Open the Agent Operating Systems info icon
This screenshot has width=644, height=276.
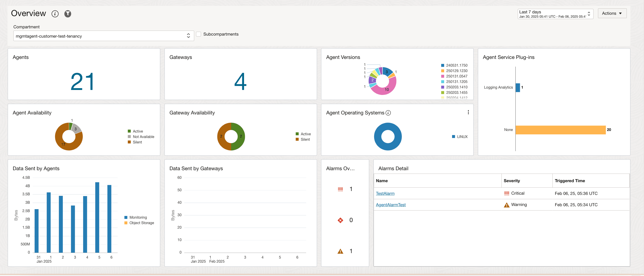point(388,113)
